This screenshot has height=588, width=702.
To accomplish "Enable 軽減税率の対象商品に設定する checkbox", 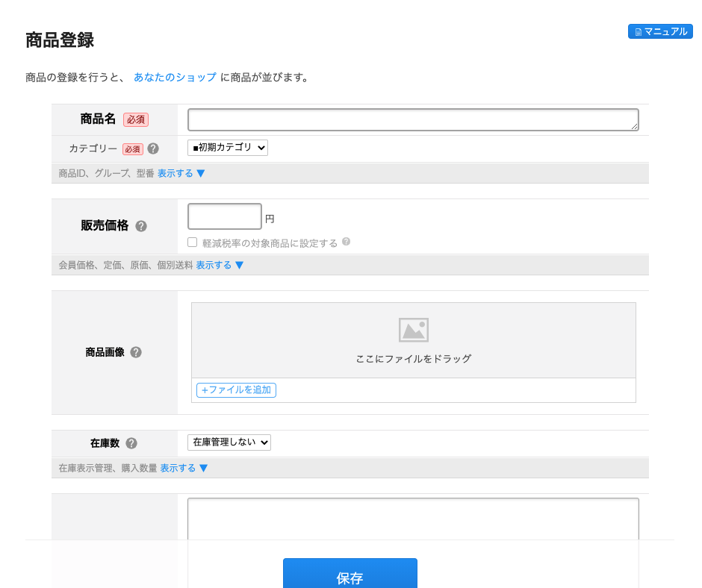I will point(192,241).
